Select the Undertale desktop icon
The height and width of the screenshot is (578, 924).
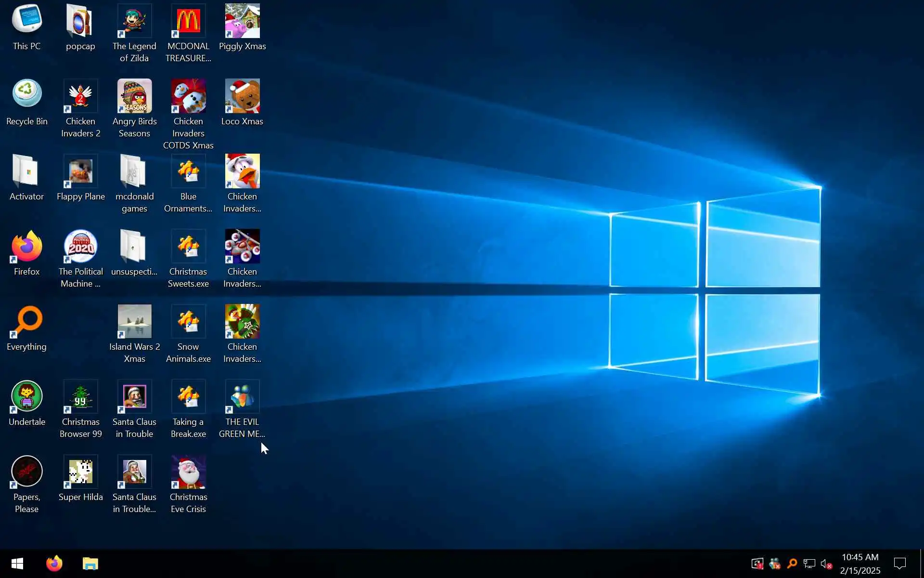tap(26, 397)
